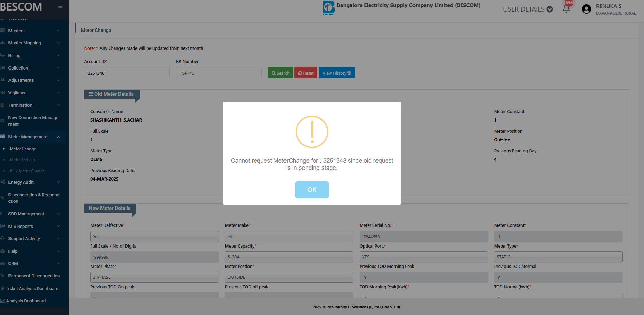The height and width of the screenshot is (315, 644).
Task: Expand Adjustments in the sidebar
Action: [x=33, y=80]
